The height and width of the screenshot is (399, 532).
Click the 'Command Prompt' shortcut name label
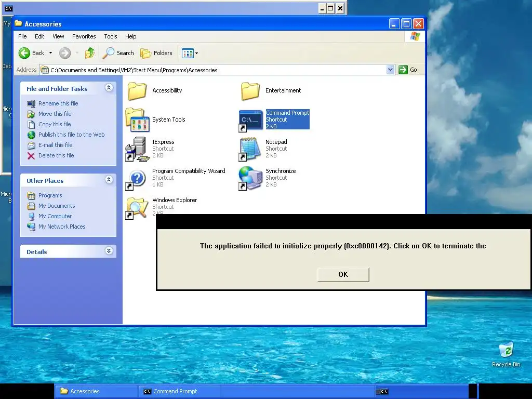point(287,113)
